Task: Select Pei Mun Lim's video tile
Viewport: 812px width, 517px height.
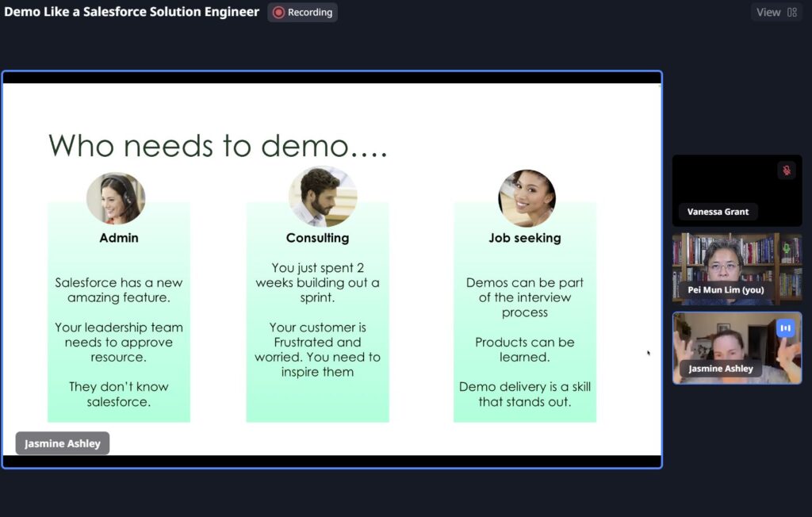Action: click(737, 269)
